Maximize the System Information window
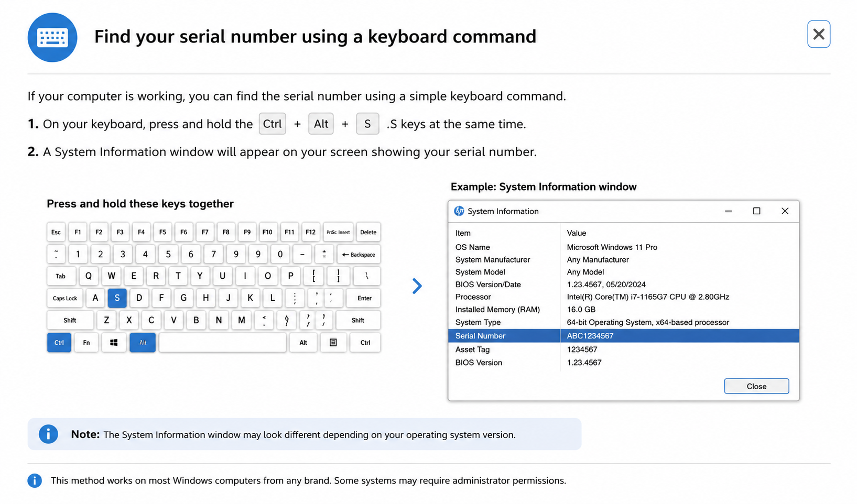Image resolution: width=857 pixels, height=504 pixels. (756, 211)
